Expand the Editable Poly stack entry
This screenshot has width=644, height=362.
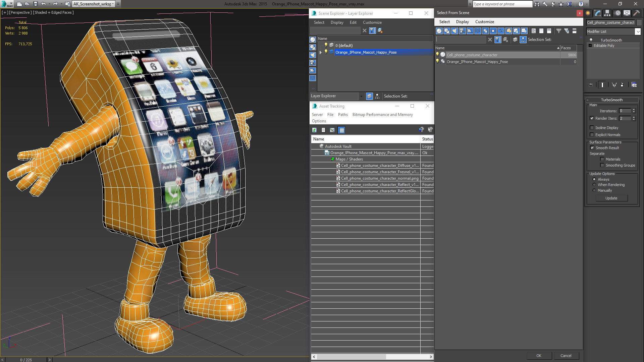point(590,46)
